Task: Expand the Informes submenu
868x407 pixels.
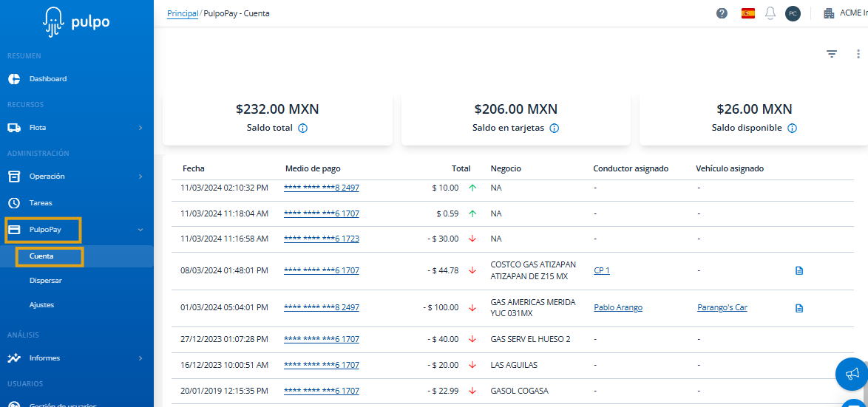Action: point(140,358)
